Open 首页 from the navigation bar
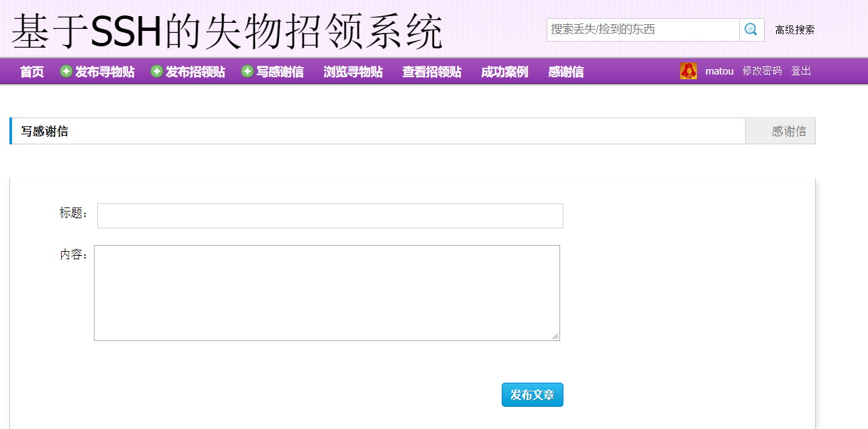 coord(31,71)
